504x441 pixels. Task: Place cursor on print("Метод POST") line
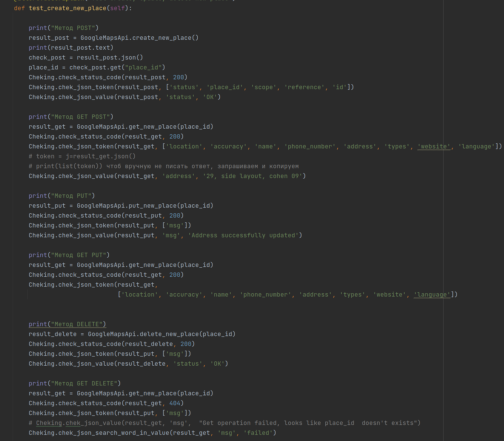(x=63, y=28)
